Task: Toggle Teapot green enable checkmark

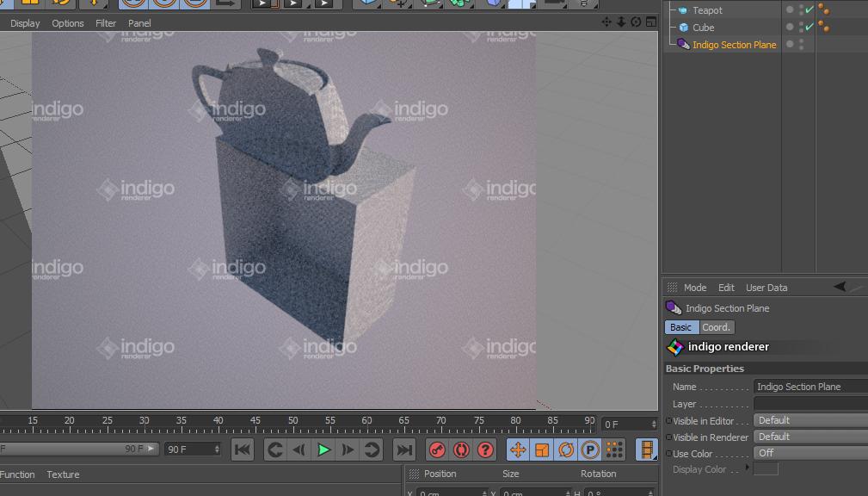Action: (x=810, y=9)
